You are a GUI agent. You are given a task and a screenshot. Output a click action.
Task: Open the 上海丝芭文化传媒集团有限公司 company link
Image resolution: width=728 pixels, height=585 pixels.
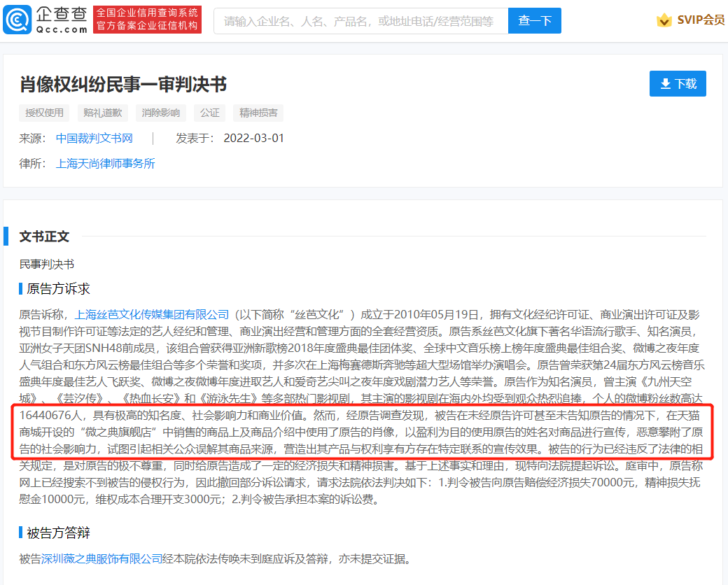tap(152, 315)
